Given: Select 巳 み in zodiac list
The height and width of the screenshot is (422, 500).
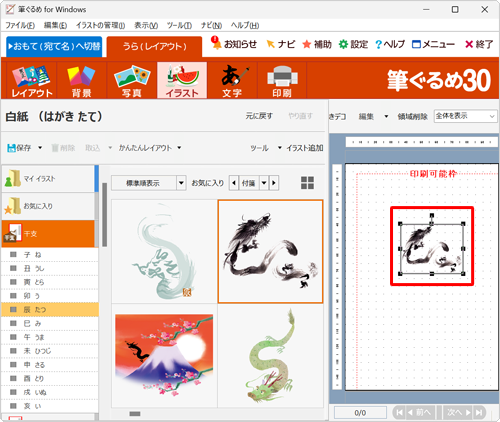Looking at the screenshot, I should click(x=50, y=323).
